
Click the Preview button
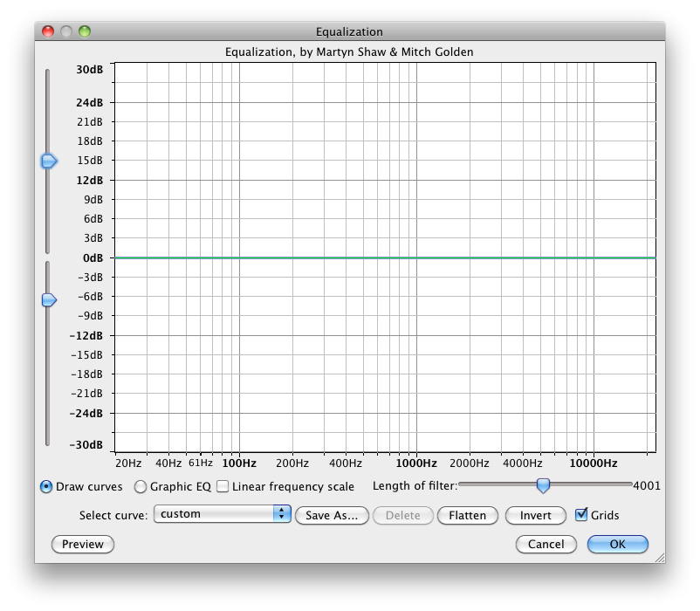coord(83,544)
